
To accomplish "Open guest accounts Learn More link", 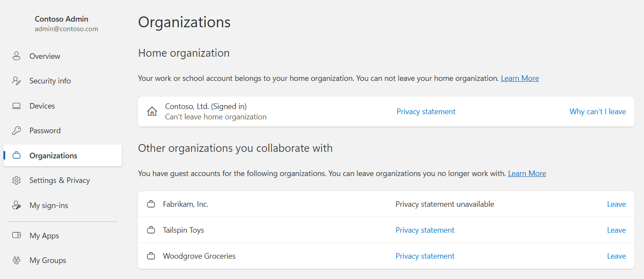I will pyautogui.click(x=527, y=173).
